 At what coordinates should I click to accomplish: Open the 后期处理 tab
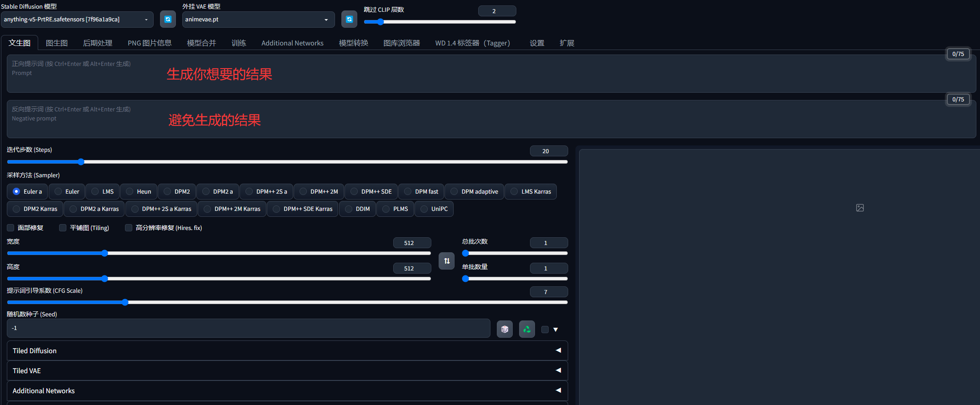[97, 43]
